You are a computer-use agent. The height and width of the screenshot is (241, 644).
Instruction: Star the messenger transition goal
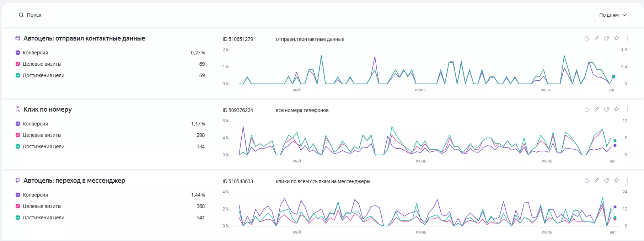click(617, 180)
